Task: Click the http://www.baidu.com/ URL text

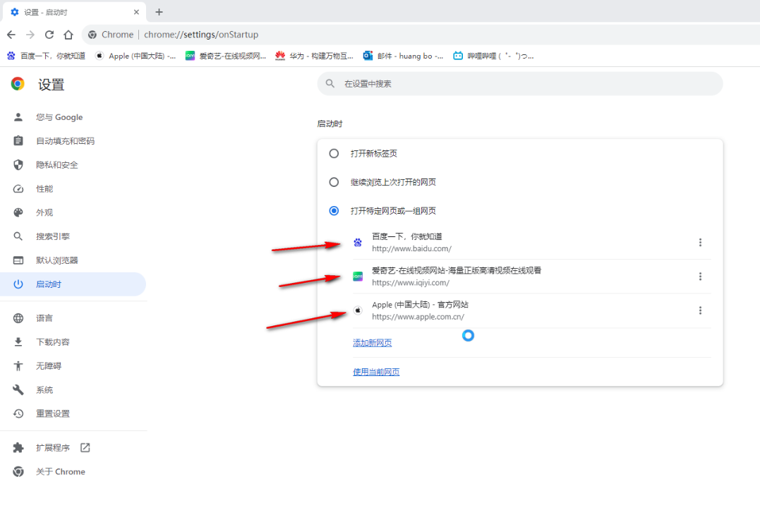Action: [411, 248]
